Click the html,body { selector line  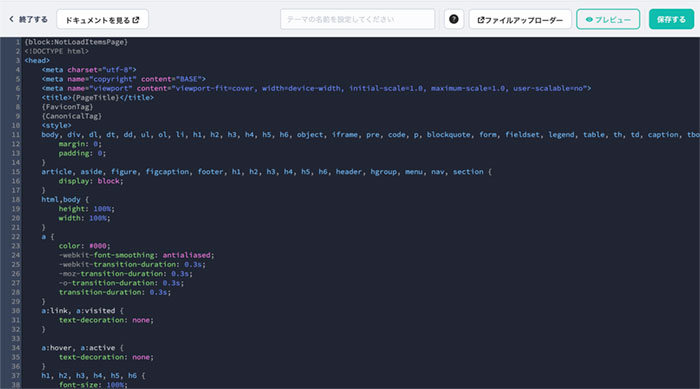click(x=65, y=199)
